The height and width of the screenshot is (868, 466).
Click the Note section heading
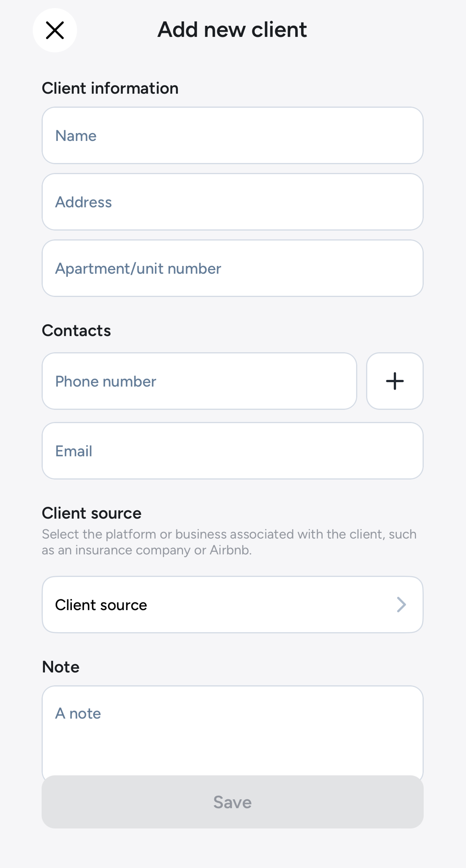click(61, 667)
